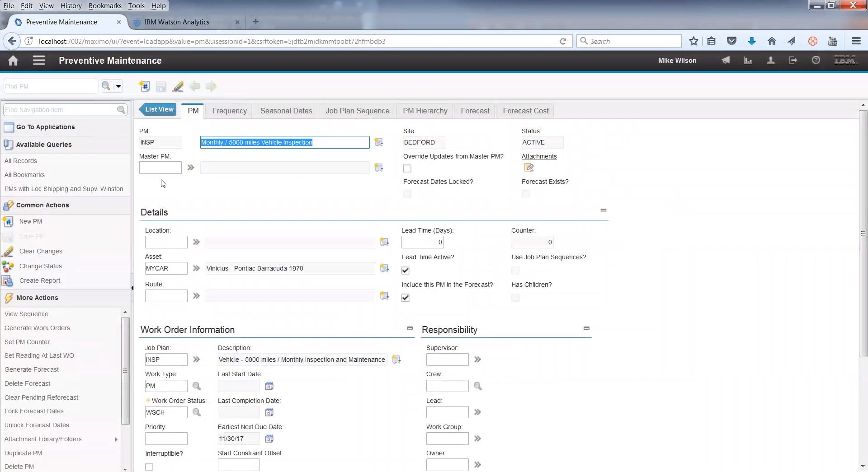Open the Forecast Cost tab

point(525,111)
